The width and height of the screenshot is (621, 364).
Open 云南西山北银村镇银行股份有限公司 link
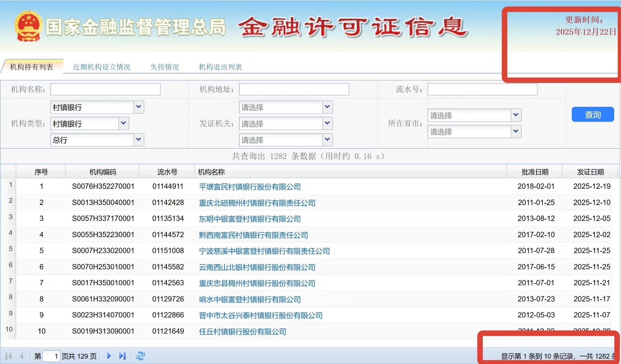tap(257, 267)
